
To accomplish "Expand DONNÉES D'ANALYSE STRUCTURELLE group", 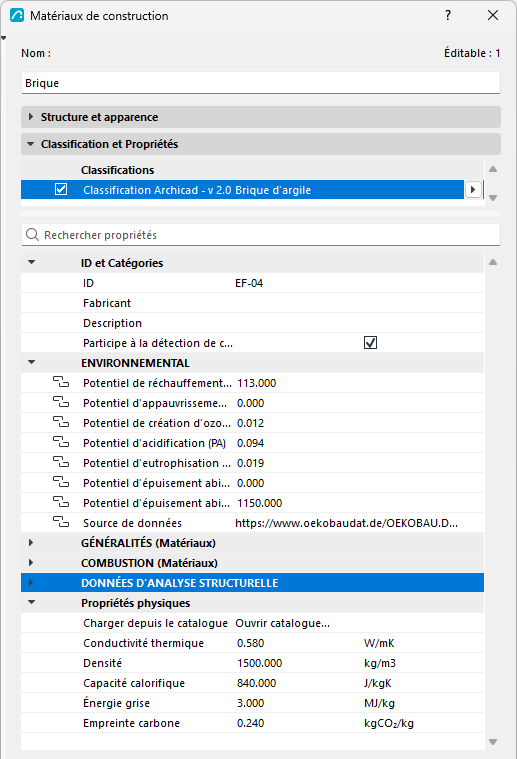I will 31,583.
